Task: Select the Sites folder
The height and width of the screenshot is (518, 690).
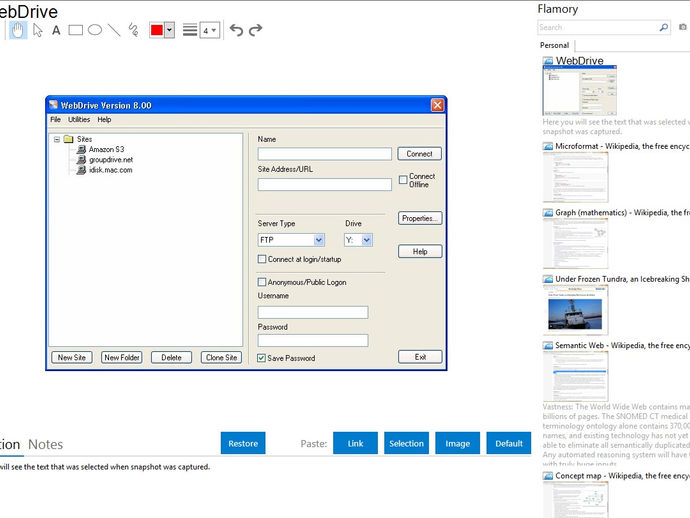Action: 84,139
